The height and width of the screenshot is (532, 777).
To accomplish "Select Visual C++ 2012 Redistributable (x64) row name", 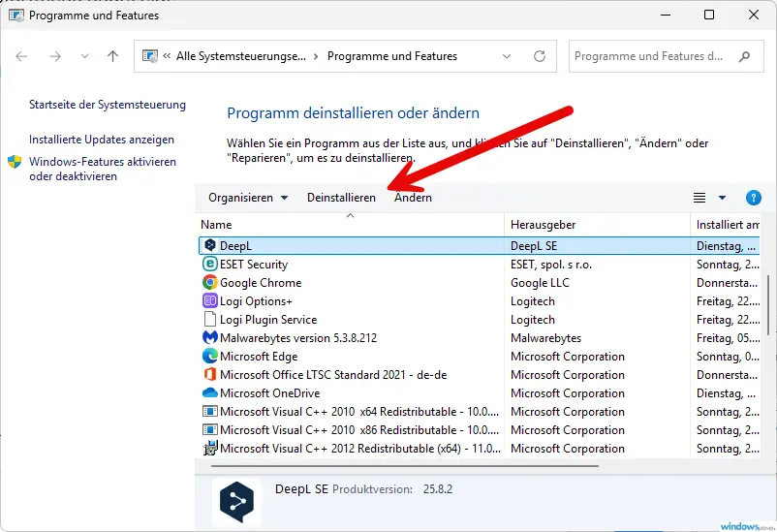I will 360,449.
